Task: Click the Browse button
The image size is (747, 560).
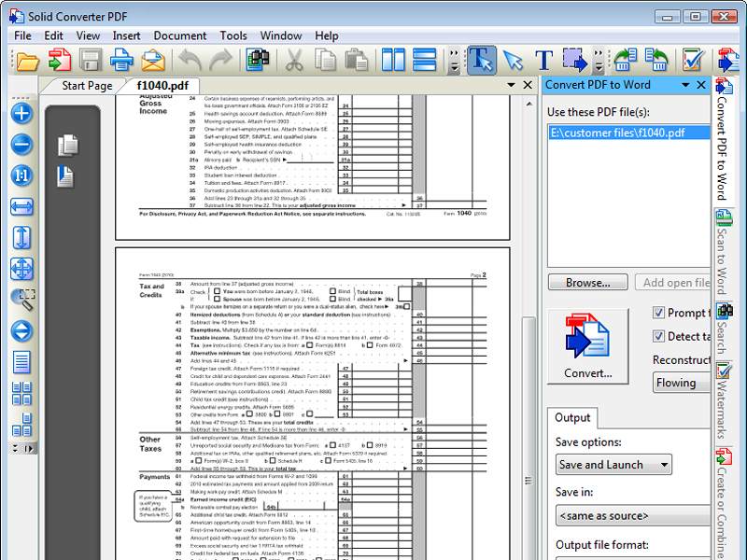Action: coord(587,282)
